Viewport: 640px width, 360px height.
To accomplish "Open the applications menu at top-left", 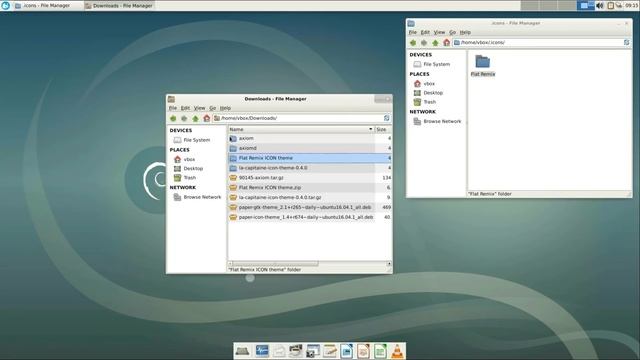I will tap(5, 5).
